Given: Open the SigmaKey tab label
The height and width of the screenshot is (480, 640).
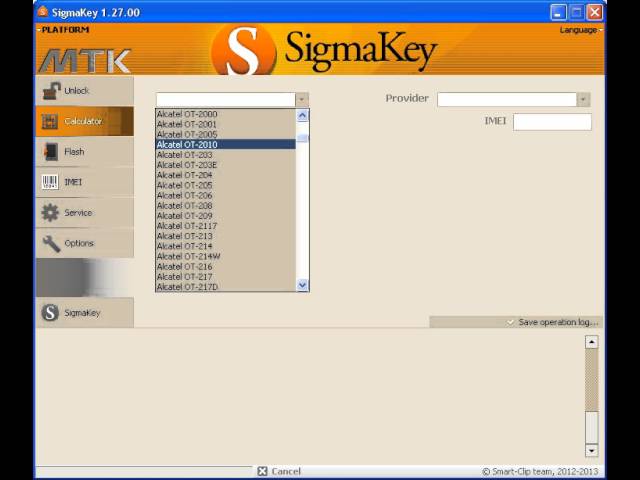Looking at the screenshot, I should [x=82, y=313].
